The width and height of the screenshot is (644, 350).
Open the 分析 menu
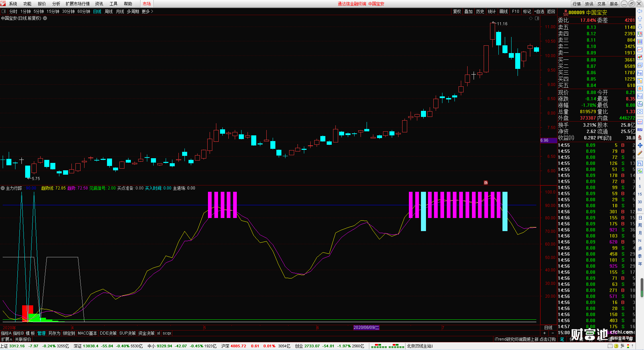tap(56, 4)
